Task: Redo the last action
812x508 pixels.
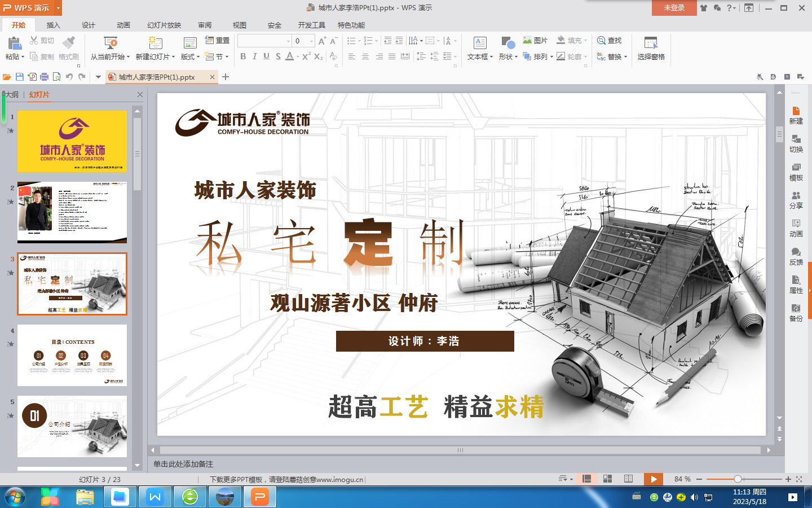Action: [82, 77]
